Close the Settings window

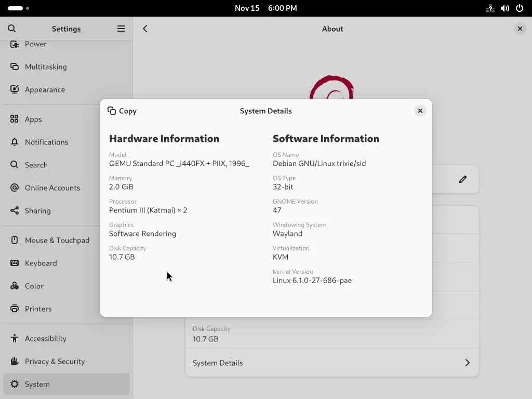(520, 29)
